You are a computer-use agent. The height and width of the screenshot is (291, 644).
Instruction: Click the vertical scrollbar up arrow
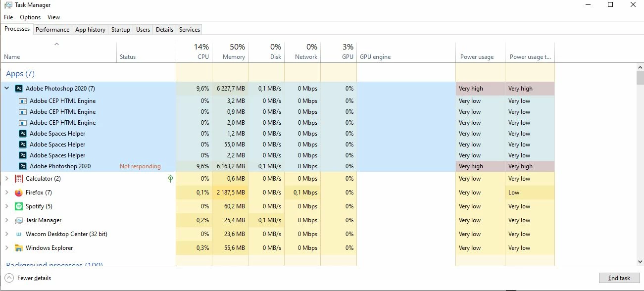point(640,67)
